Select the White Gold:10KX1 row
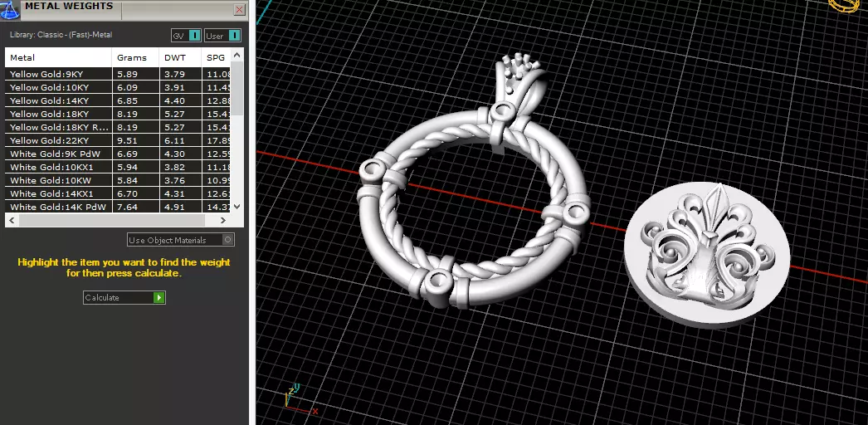The image size is (868, 425). [x=117, y=167]
